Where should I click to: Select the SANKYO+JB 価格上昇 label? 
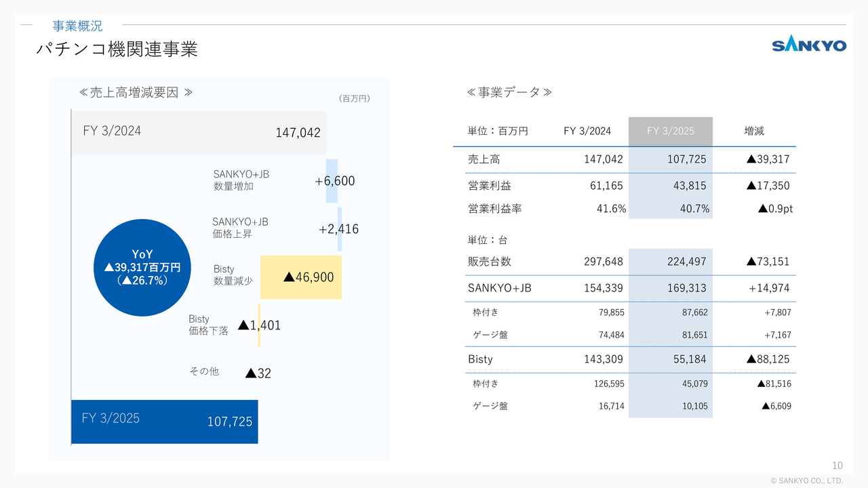(x=240, y=228)
